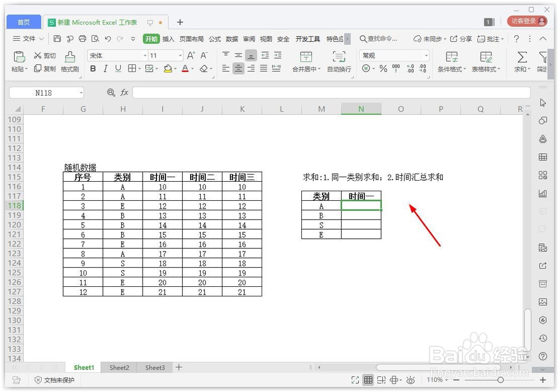559x392 pixels.
Task: Click the thousands separator icon
Action: pyautogui.click(x=396, y=68)
